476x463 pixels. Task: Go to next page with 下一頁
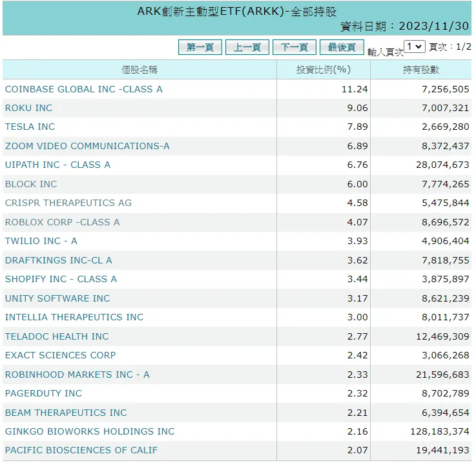coord(295,47)
